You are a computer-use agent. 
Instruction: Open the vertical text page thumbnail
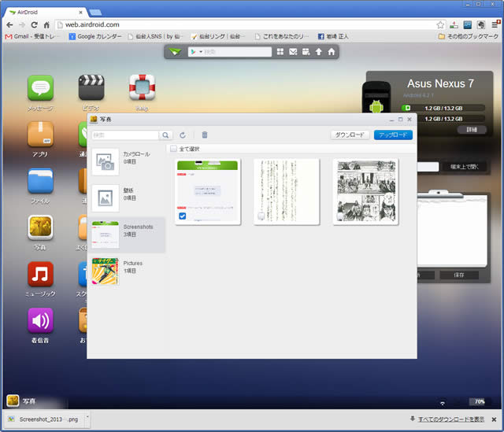[x=287, y=192]
